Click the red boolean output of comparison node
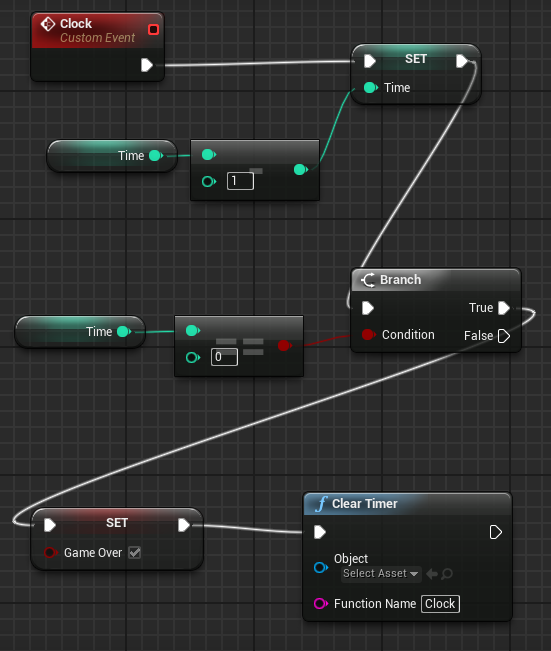The height and width of the screenshot is (651, 551). tap(284, 345)
